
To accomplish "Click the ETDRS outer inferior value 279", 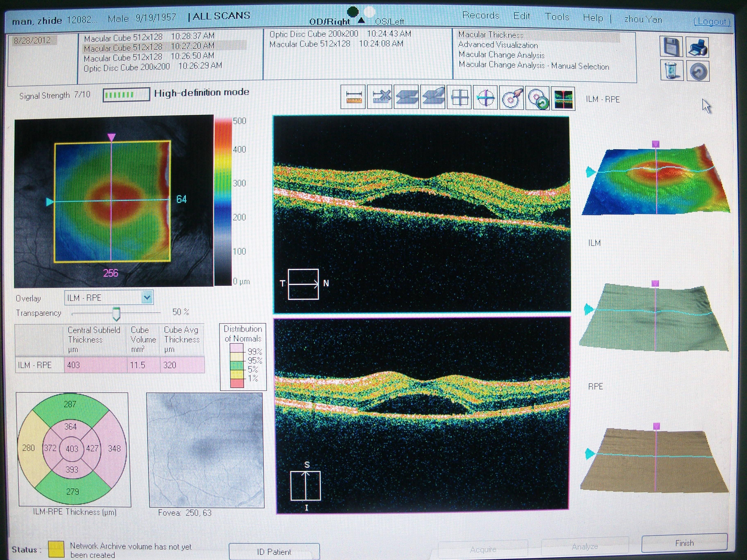I will pos(73,491).
